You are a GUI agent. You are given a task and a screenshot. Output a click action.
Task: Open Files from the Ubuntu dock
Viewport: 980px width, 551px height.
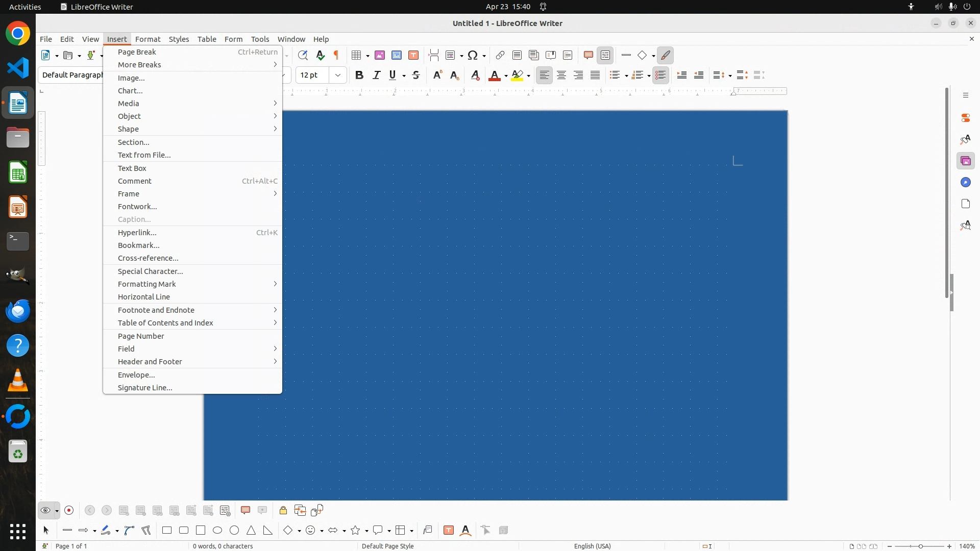[x=18, y=138]
